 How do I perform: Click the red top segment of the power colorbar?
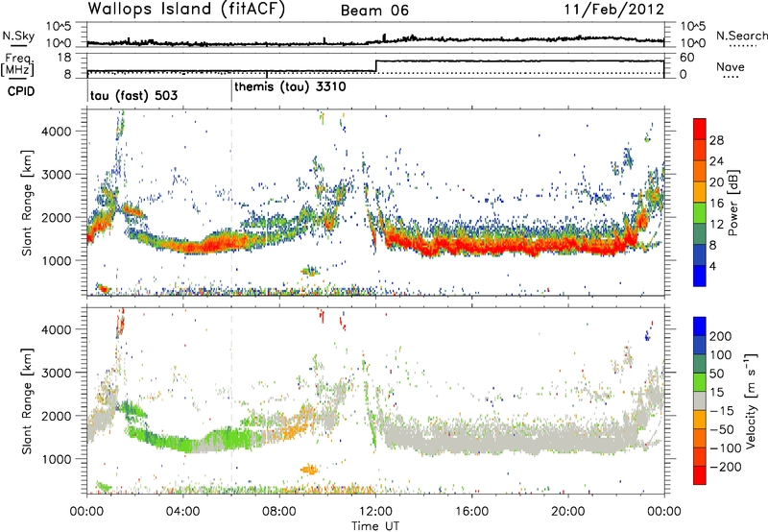click(x=700, y=130)
